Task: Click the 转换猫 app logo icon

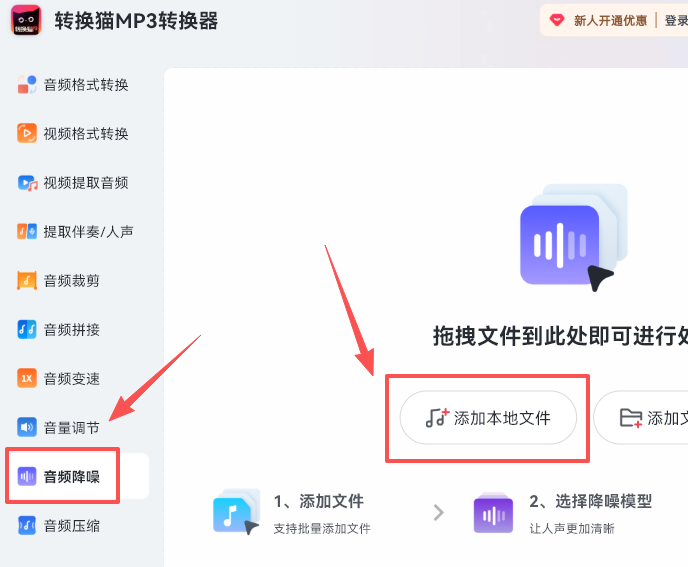Action: point(26,21)
